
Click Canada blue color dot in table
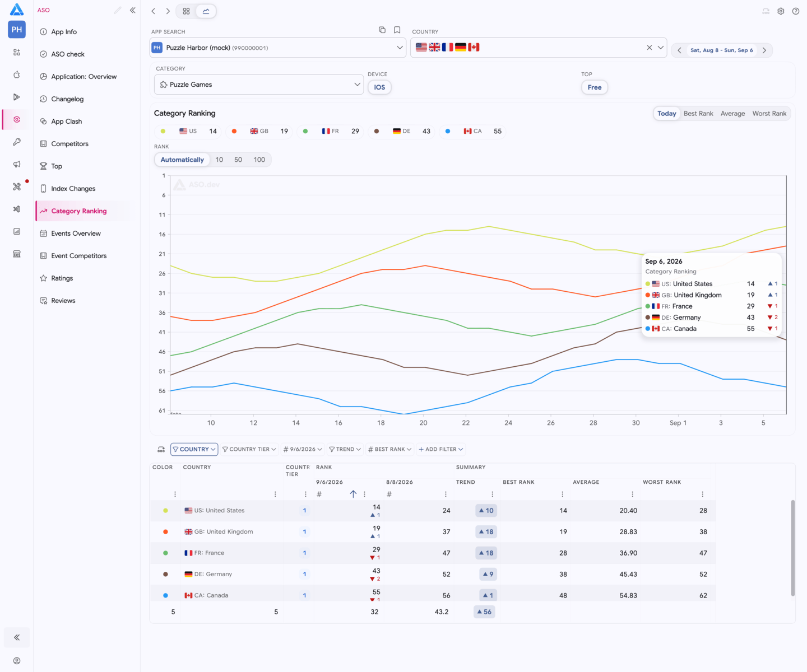click(x=165, y=595)
